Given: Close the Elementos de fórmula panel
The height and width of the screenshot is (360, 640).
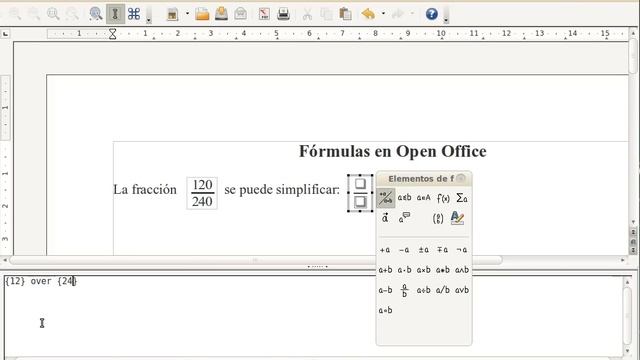Looking at the screenshot, I should [x=461, y=178].
